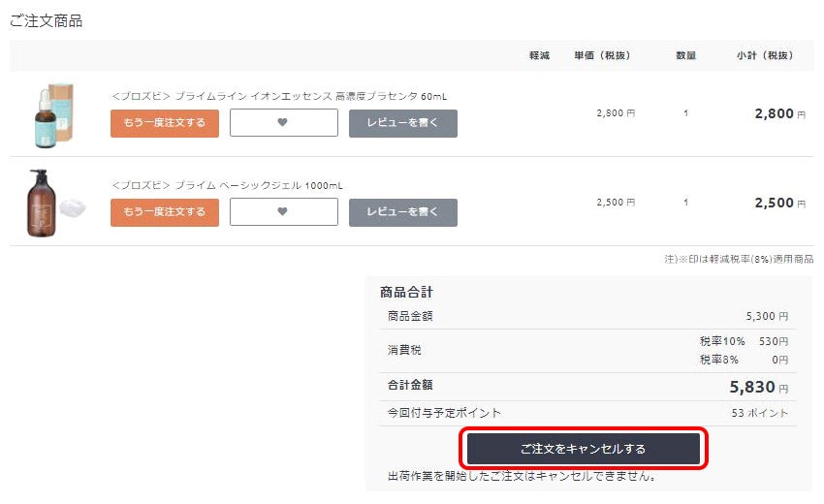Click the 商品合計 summary heading
This screenshot has width=824, height=504.
point(406,292)
